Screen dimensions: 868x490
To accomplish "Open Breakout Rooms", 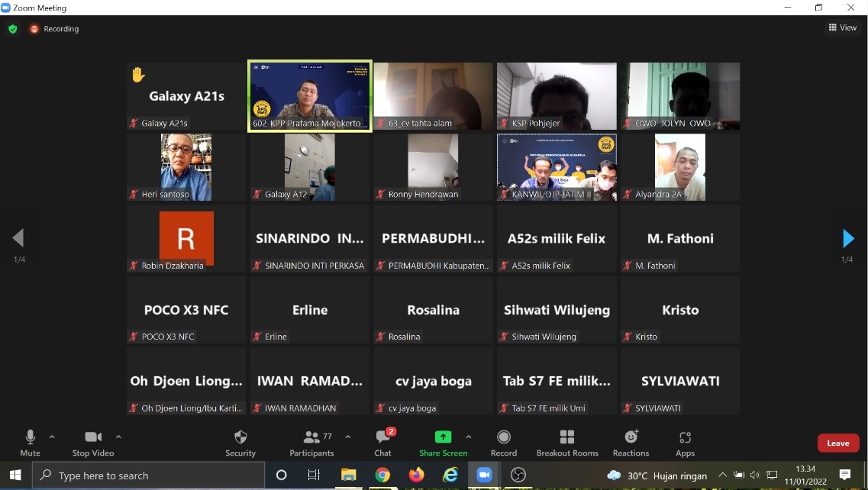I will pyautogui.click(x=567, y=437).
